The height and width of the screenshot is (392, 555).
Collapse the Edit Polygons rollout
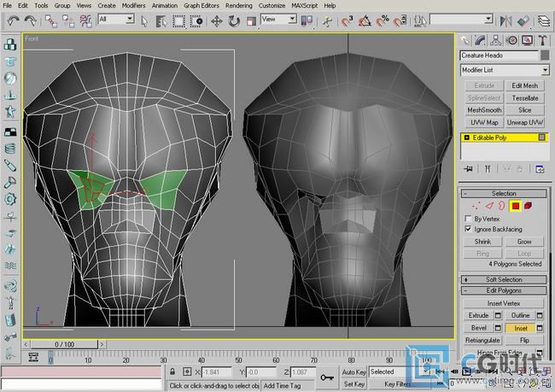[504, 290]
